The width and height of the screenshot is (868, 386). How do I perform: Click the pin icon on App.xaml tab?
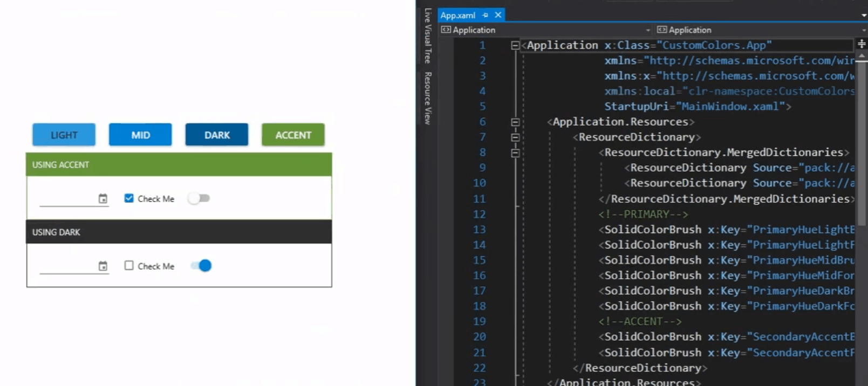click(485, 15)
